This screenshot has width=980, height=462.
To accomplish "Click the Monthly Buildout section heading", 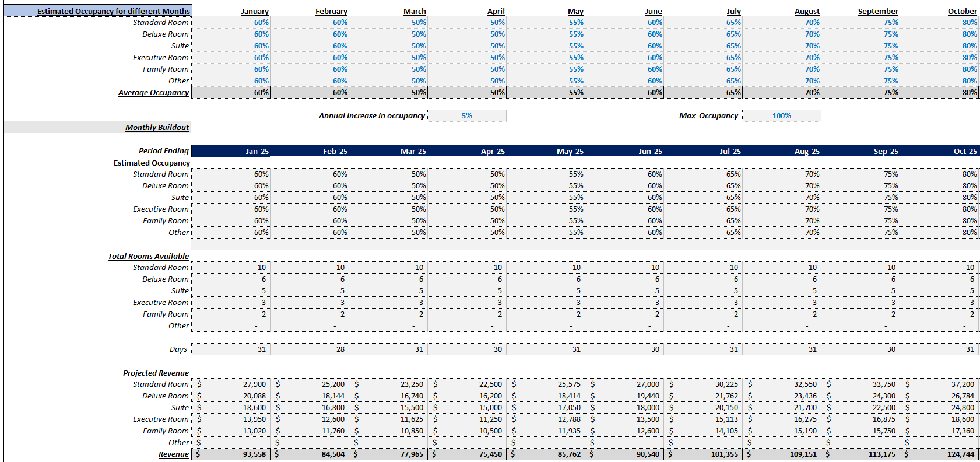I will point(157,128).
